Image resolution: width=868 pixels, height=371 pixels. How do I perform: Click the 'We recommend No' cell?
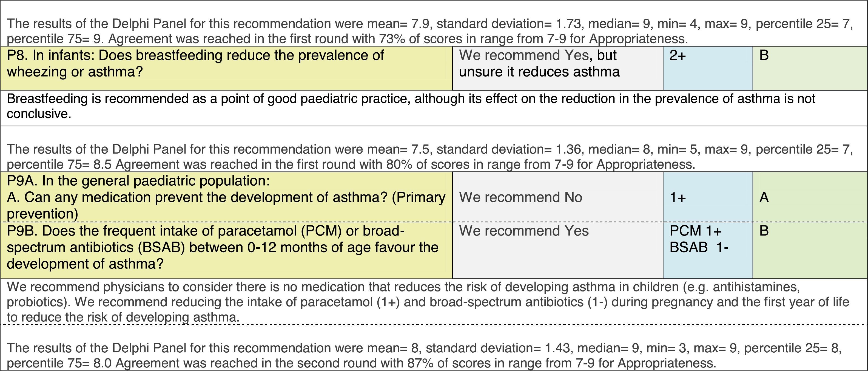520,197
